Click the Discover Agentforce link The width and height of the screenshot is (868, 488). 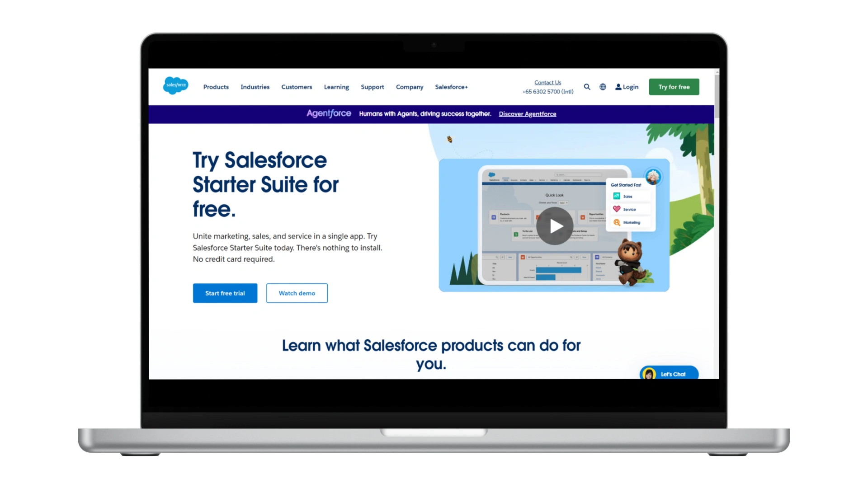527,114
